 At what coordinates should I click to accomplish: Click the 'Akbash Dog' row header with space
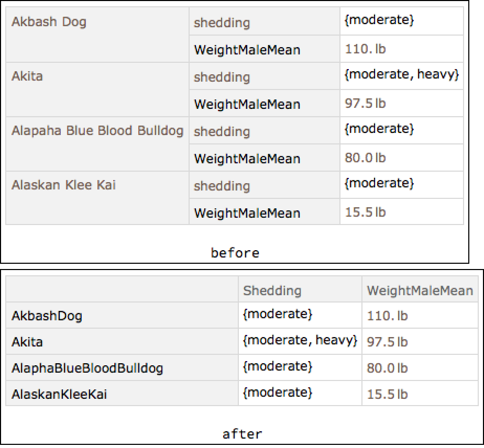click(49, 23)
